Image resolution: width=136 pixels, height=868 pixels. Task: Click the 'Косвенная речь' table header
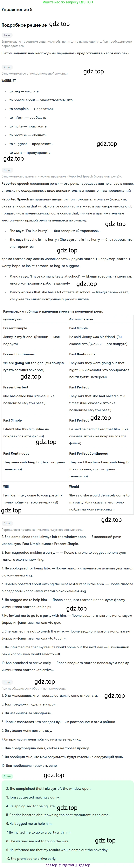coord(81,319)
